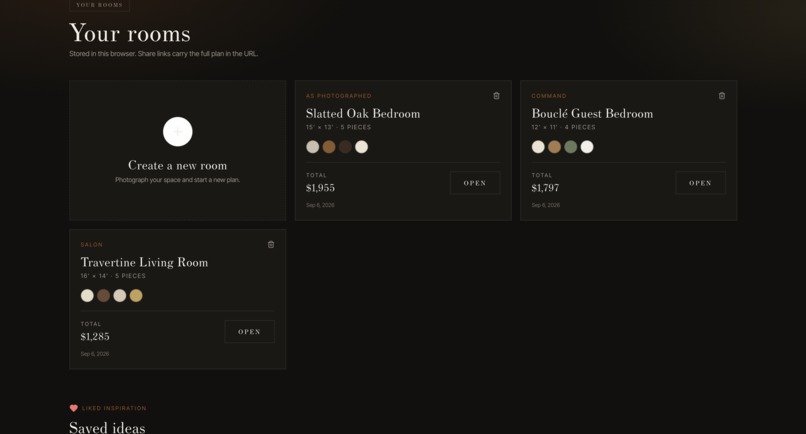Click the $1,955 total
The image size is (806, 434).
320,188
